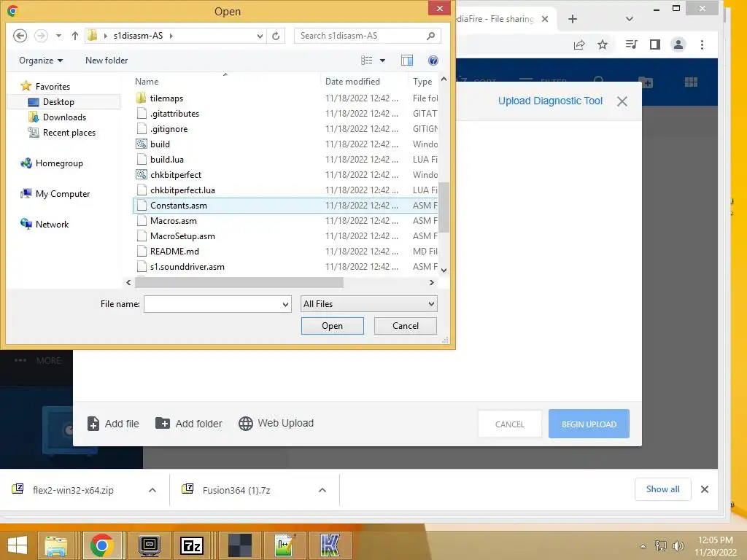
Task: Close the Upload Diagnostic Tool panel
Action: click(x=622, y=101)
